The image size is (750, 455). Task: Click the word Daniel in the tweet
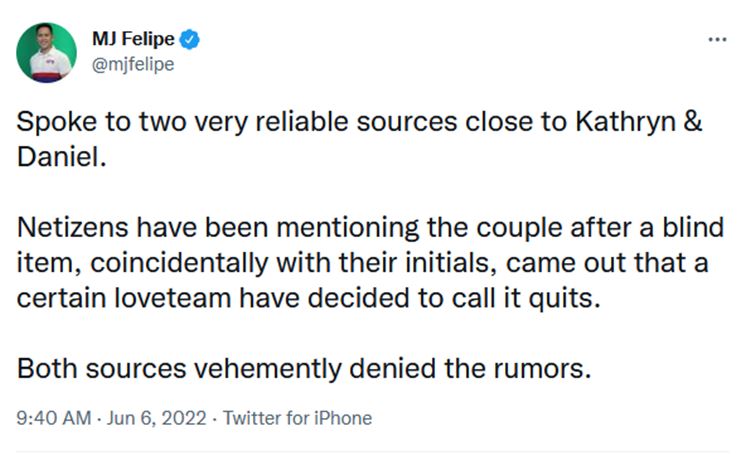pyautogui.click(x=61, y=157)
